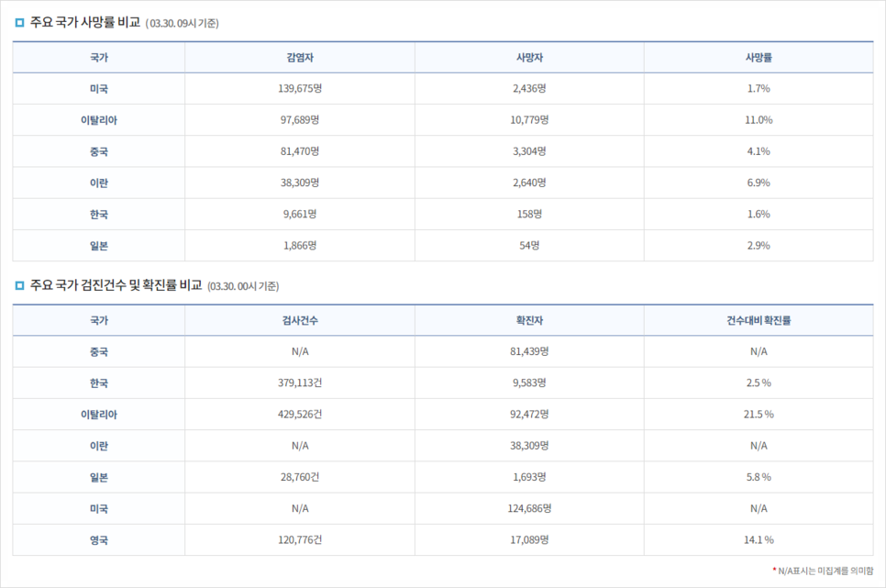Click the 1.6% mortality rate cell
The width and height of the screenshot is (886, 588).
(759, 215)
